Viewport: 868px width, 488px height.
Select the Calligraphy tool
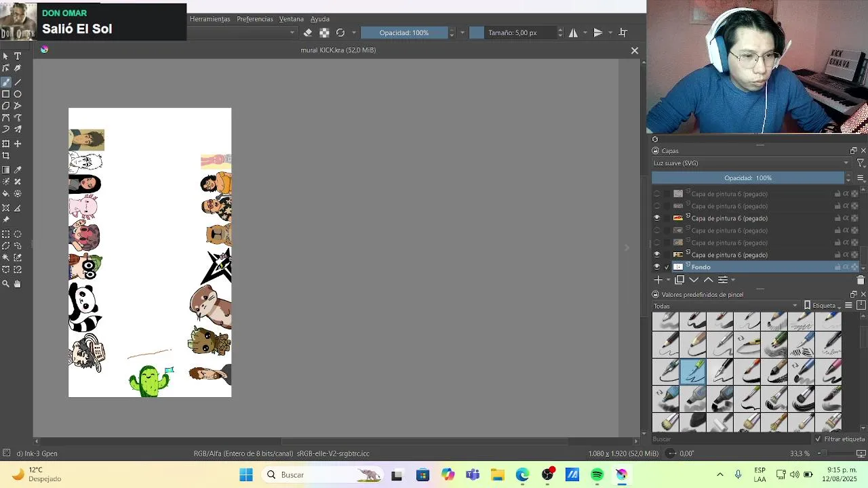(x=18, y=68)
